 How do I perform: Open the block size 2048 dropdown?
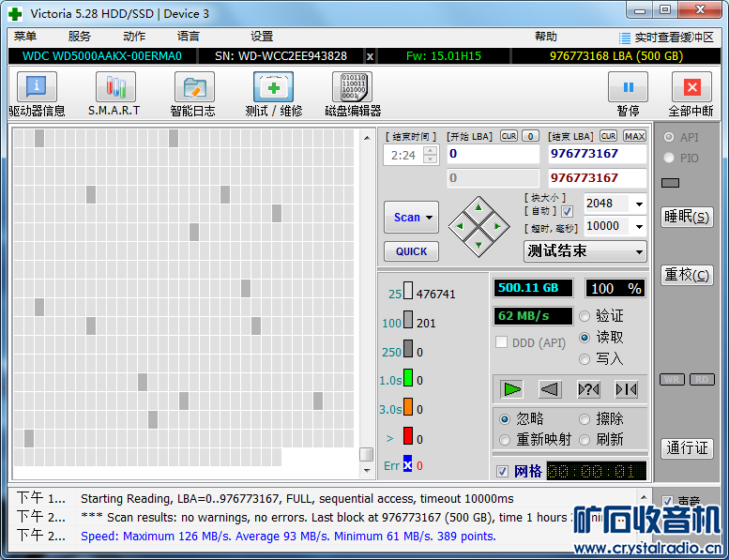click(639, 204)
